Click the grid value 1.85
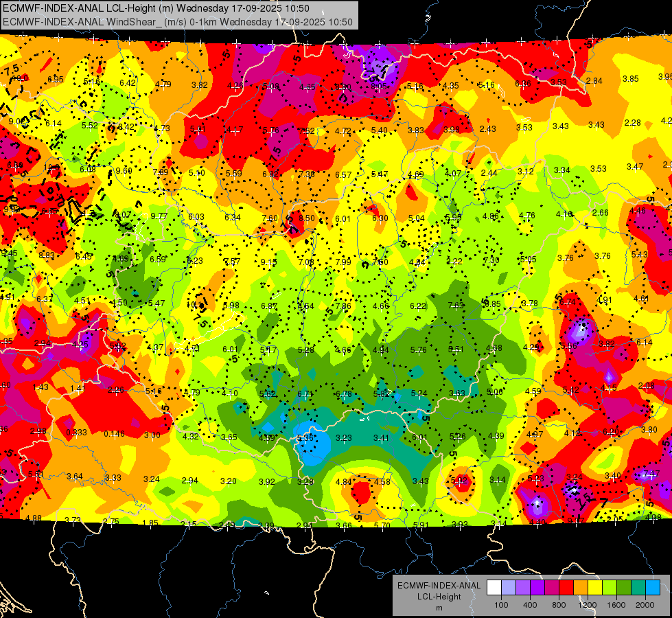This screenshot has width=672, height=618. (150, 523)
